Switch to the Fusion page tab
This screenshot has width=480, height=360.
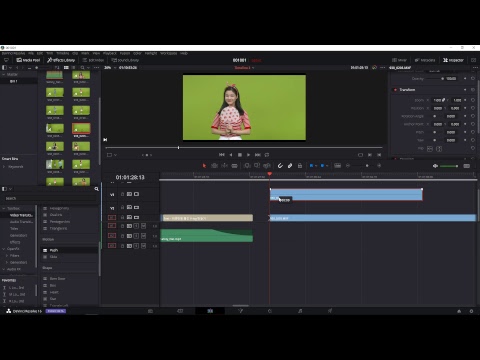click(240, 311)
